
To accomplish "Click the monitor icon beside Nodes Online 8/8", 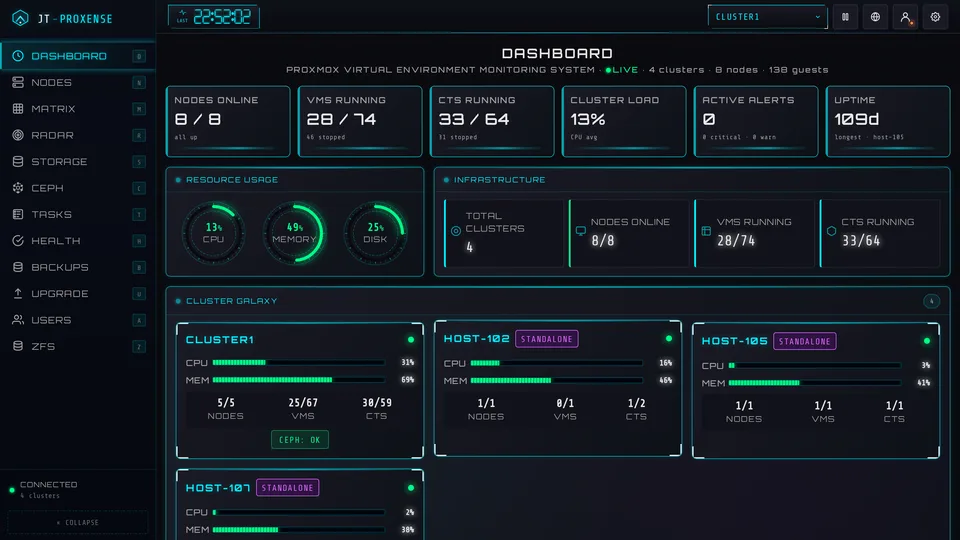I will (x=580, y=231).
